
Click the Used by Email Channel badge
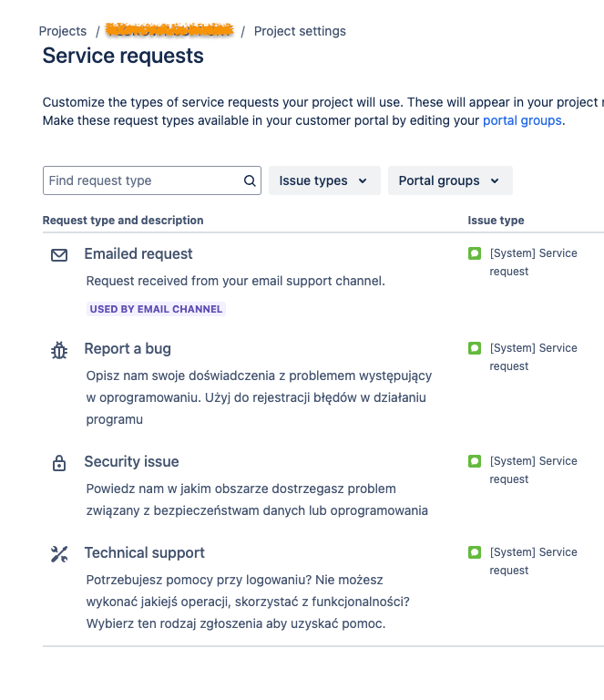click(x=156, y=309)
